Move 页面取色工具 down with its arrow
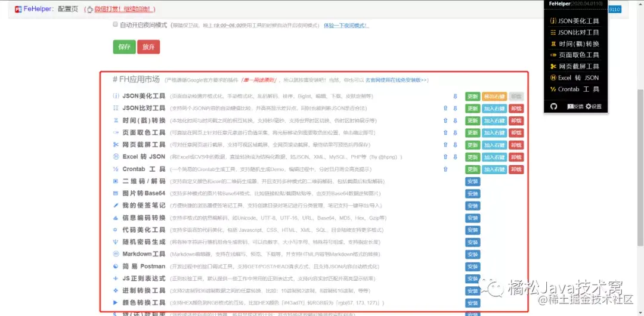Viewport: 644px width, 316px height. [x=455, y=133]
